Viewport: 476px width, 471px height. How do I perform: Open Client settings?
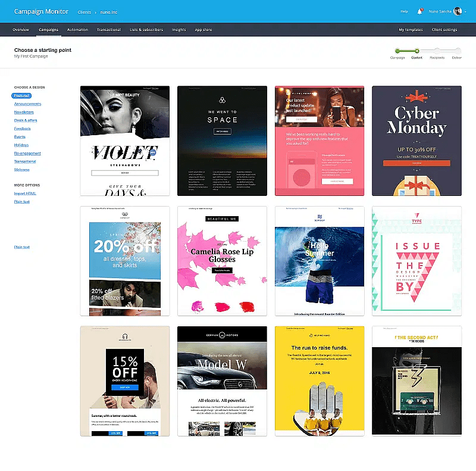coord(444,29)
